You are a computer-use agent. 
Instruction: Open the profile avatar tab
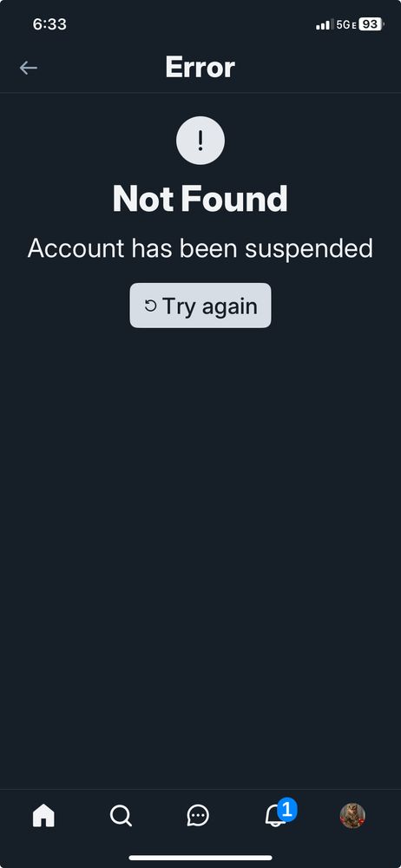click(x=352, y=815)
